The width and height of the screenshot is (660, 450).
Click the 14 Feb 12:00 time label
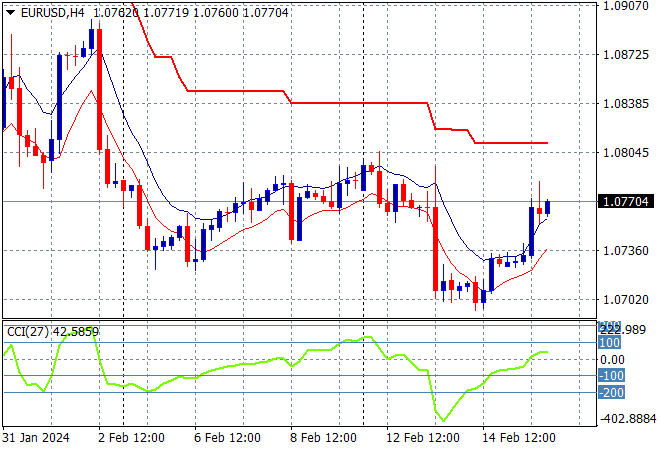point(519,438)
